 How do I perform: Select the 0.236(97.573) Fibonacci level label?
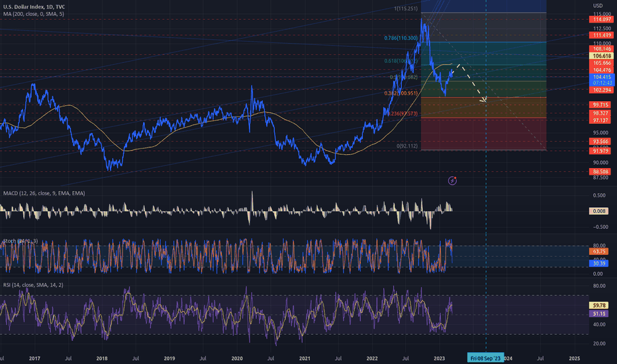(x=403, y=113)
